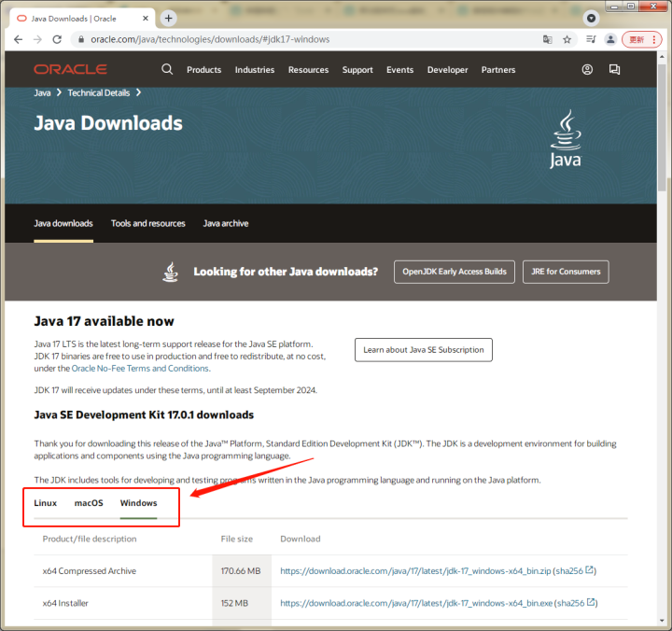Click scrollbar down arrow at bottom

[x=663, y=621]
